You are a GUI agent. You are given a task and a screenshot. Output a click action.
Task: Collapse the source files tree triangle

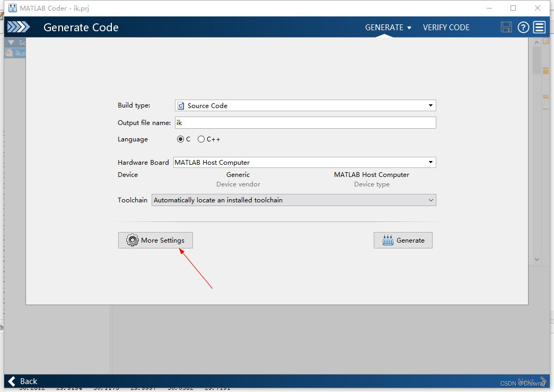(x=11, y=42)
